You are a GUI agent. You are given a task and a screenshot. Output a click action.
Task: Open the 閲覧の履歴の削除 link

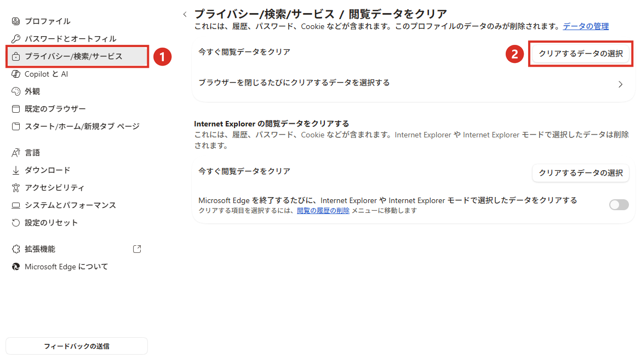[323, 211]
